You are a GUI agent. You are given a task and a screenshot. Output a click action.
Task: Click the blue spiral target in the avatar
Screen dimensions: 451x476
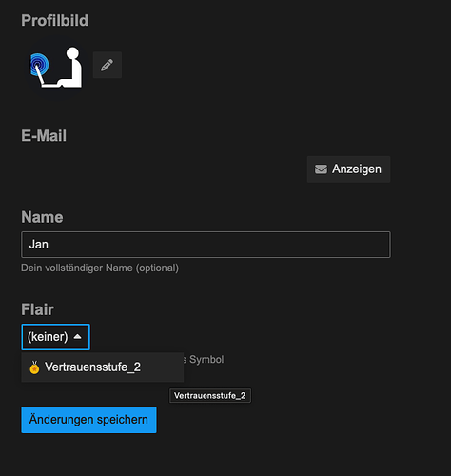pos(39,65)
